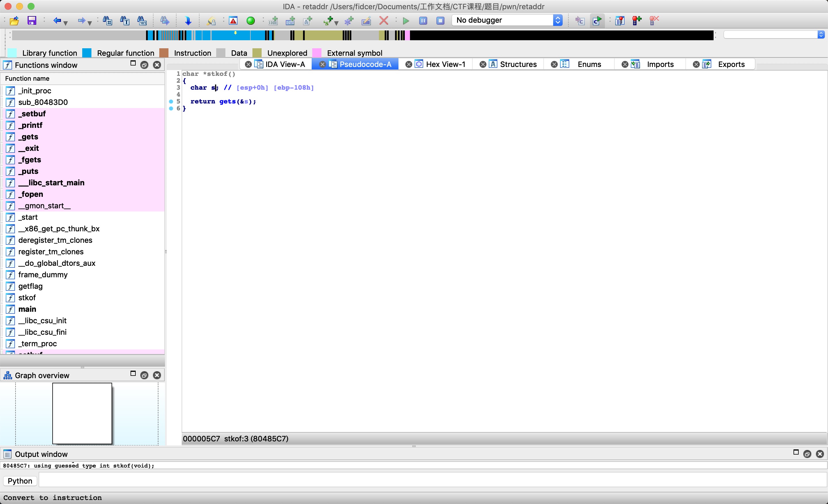Image resolution: width=828 pixels, height=504 pixels.
Task: Toggle breakpoint dot on line 6
Action: (x=171, y=108)
